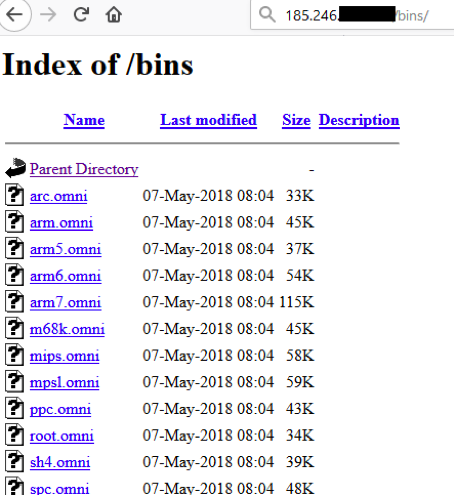Click the 59K size of mpsl.omni
Image resolution: width=454 pixels, height=495 pixels.
[300, 382]
